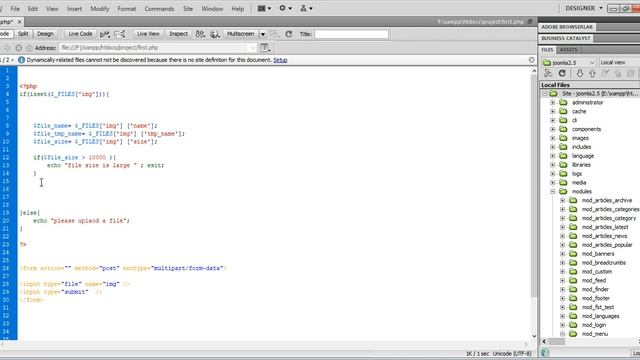Open the Site menu
The width and height of the screenshot is (640, 360).
[x=188, y=9]
